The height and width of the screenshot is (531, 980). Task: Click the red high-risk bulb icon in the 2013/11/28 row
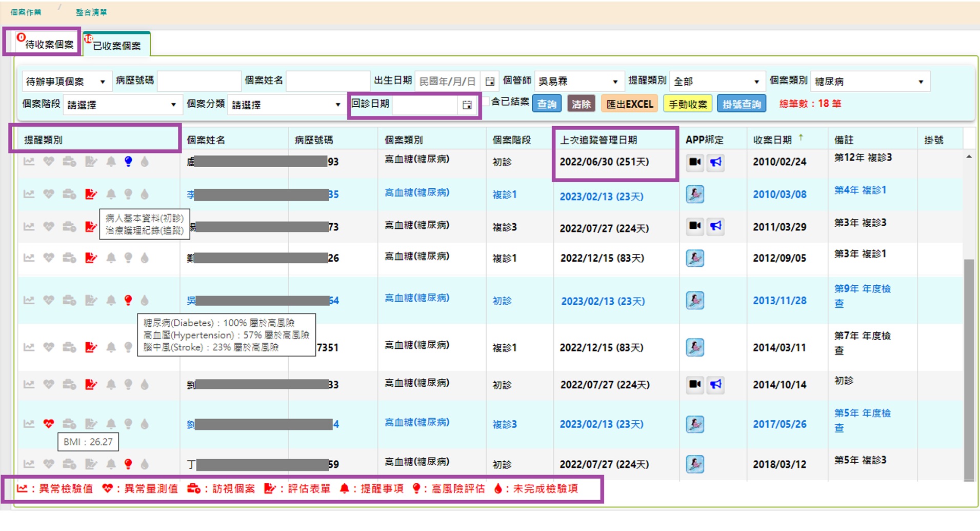pos(128,300)
